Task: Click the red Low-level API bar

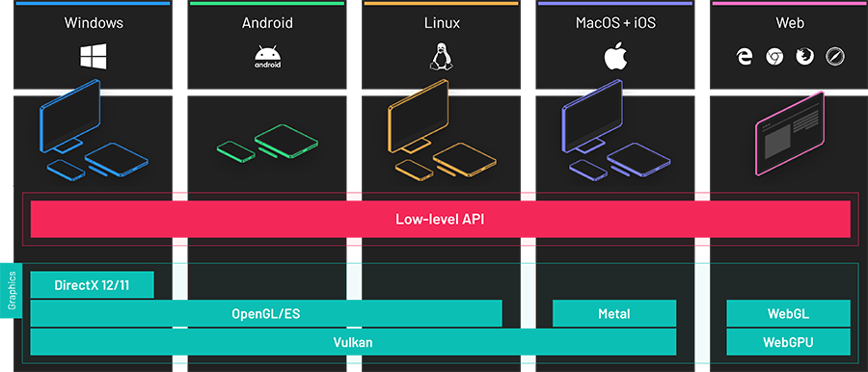Action: coord(440,219)
